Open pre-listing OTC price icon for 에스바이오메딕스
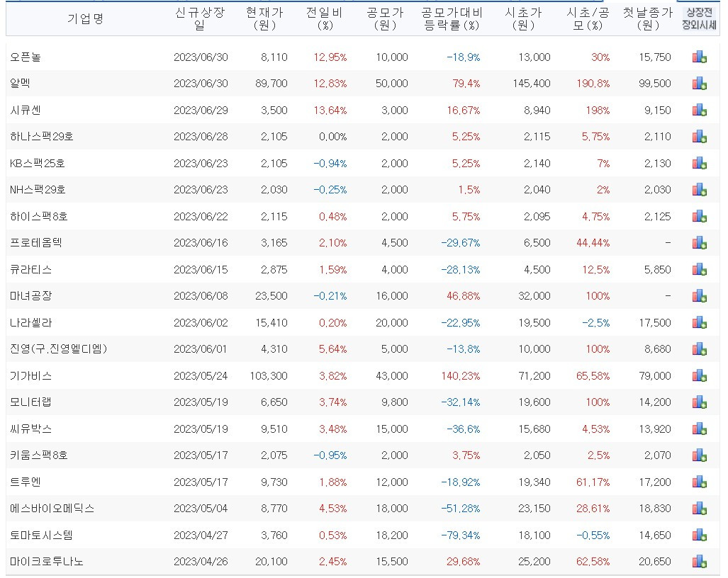This screenshot has height=578, width=728. coord(699,509)
